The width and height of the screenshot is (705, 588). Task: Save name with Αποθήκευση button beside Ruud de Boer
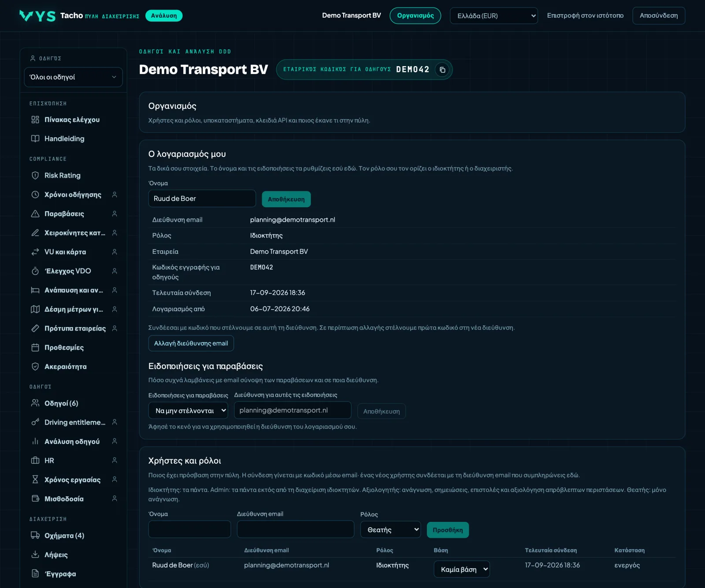point(286,199)
